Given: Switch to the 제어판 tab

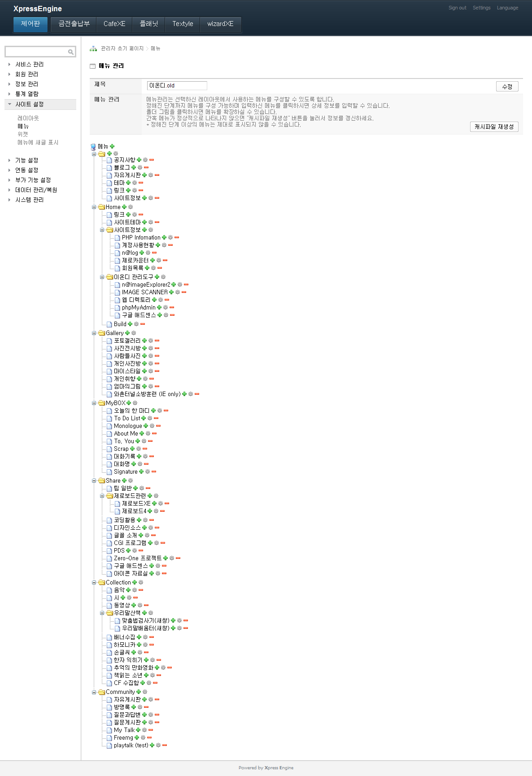Looking at the screenshot, I should 31,24.
